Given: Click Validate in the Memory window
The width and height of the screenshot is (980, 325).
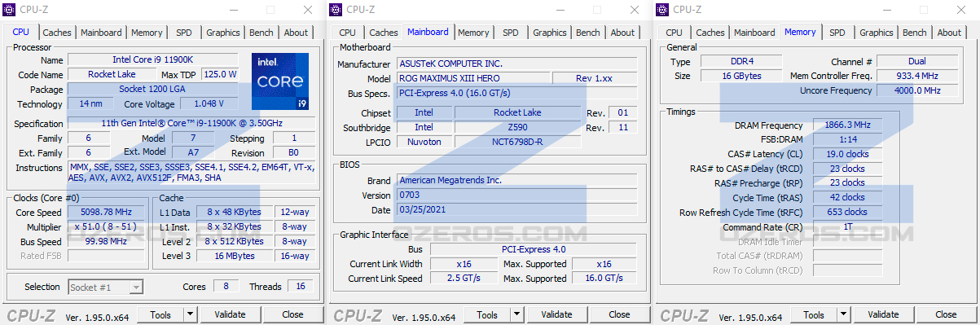Looking at the screenshot, I should pos(883,314).
